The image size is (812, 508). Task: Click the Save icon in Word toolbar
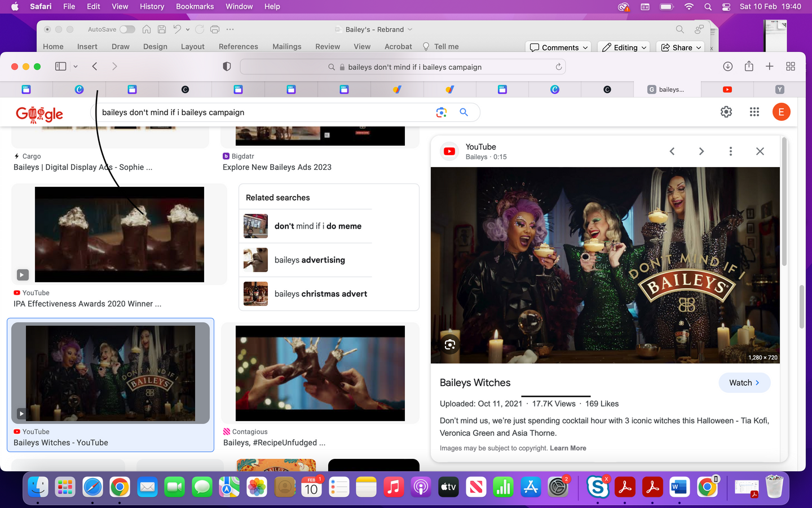pyautogui.click(x=162, y=29)
